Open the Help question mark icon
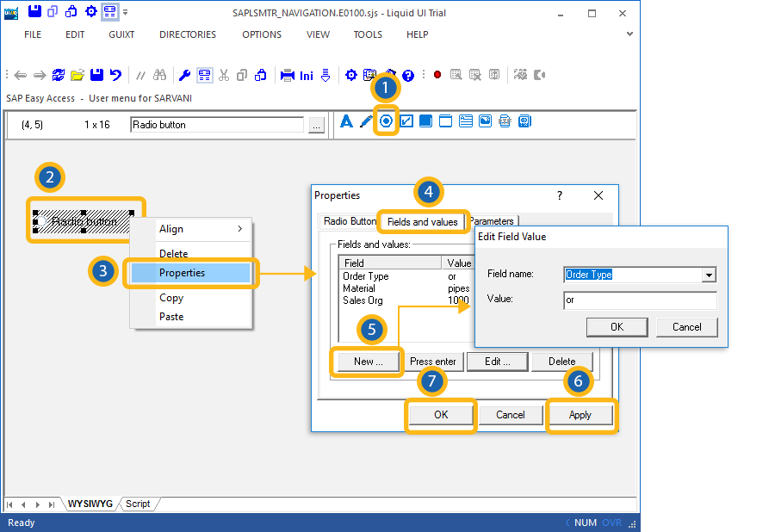Viewport: 775px width, 532px height. pos(408,75)
